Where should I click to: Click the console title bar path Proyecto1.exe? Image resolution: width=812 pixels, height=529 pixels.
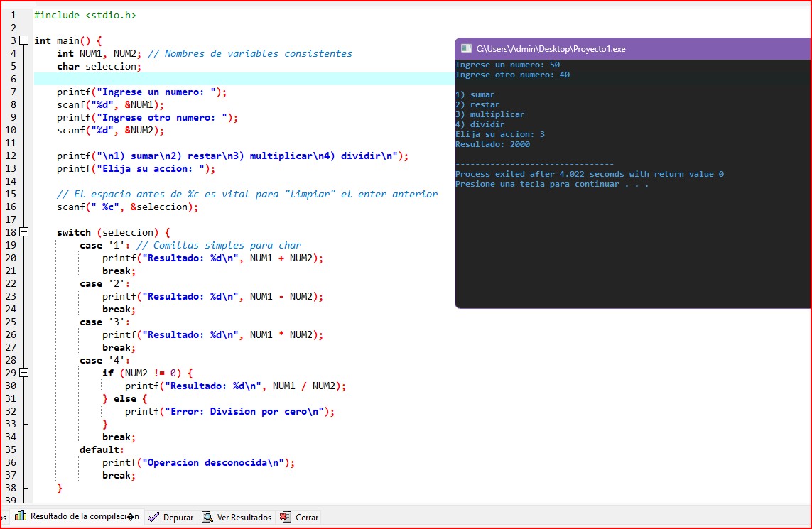[x=551, y=49]
